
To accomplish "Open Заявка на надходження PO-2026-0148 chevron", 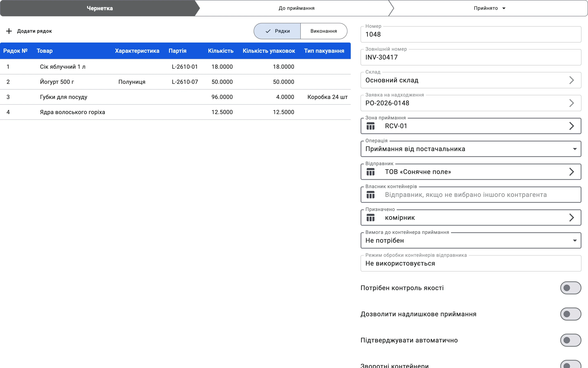I will click(x=571, y=103).
